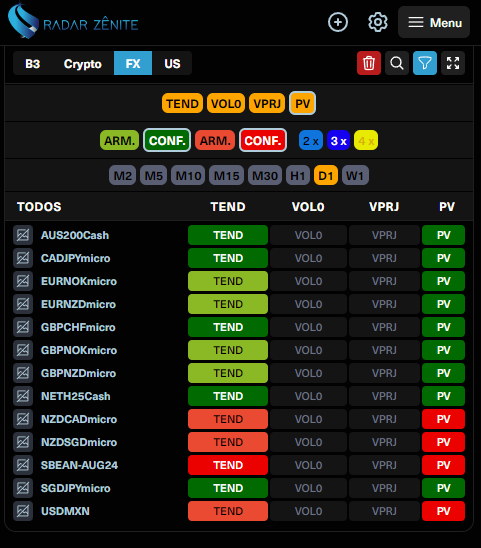
Task: Open the hamburger Menu button
Action: click(x=434, y=22)
